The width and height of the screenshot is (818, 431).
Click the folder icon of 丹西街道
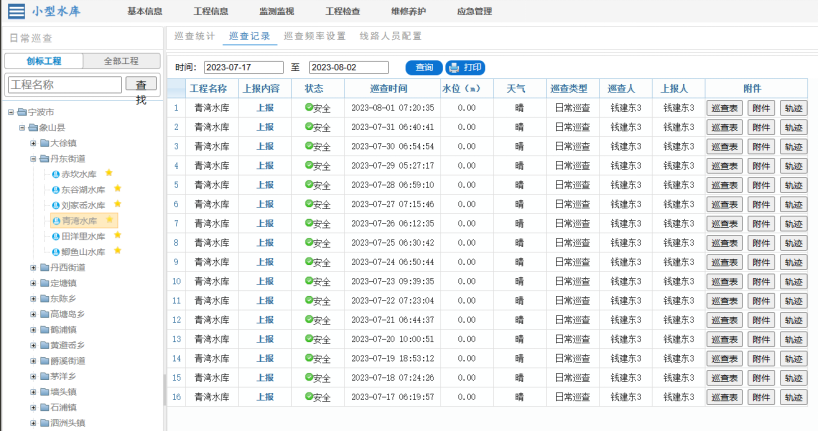pos(44,267)
